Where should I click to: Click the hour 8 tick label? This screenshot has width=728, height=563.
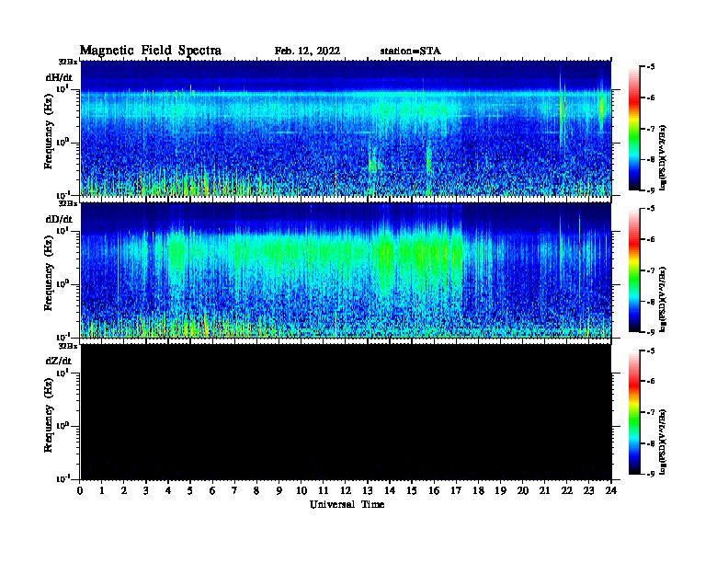256,491
